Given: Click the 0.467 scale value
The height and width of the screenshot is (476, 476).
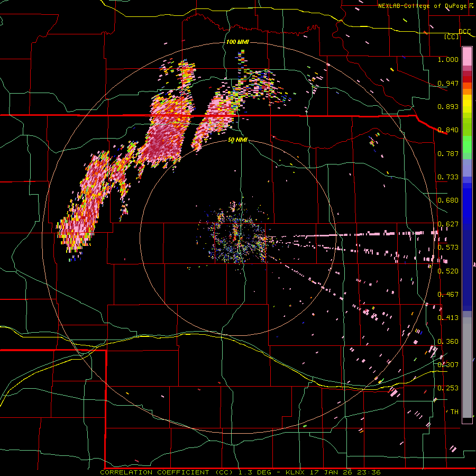Looking at the screenshot, I should click(x=448, y=295).
